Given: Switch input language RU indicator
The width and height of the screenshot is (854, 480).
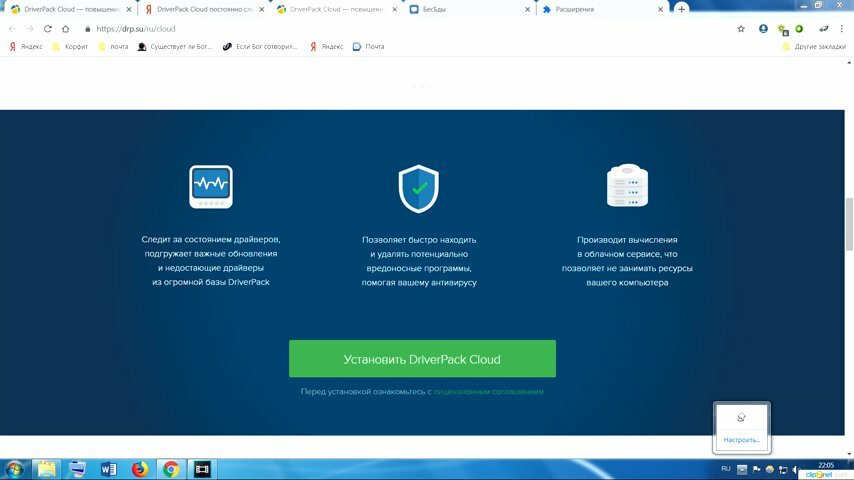Looking at the screenshot, I should click(x=725, y=469).
